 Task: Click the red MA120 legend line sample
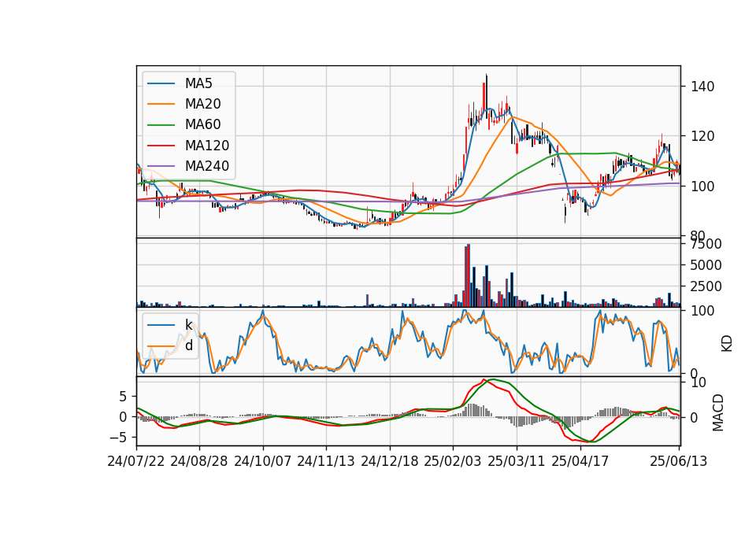pyautogui.click(x=161, y=146)
